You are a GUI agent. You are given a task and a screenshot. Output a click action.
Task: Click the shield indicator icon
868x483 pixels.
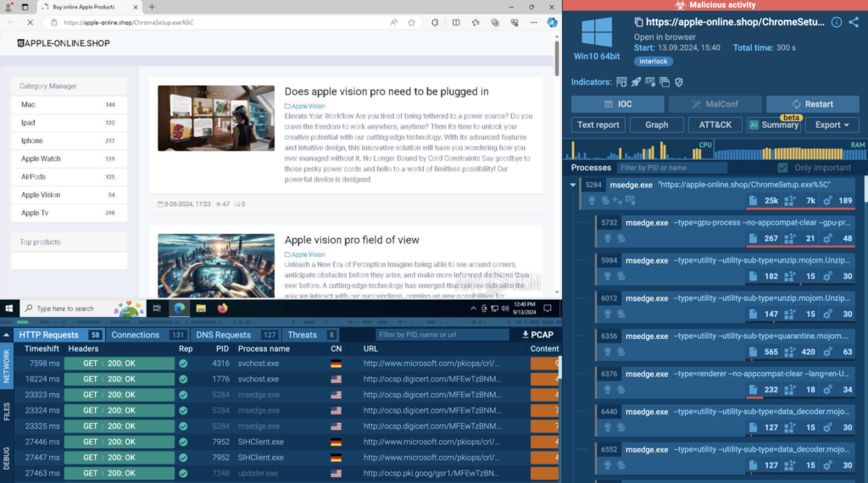point(678,82)
